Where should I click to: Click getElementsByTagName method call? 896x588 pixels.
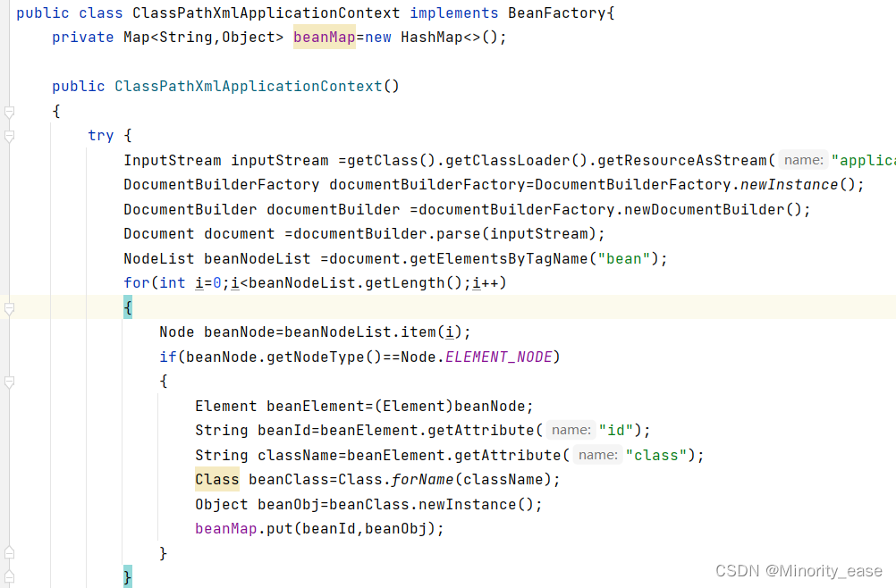point(499,258)
